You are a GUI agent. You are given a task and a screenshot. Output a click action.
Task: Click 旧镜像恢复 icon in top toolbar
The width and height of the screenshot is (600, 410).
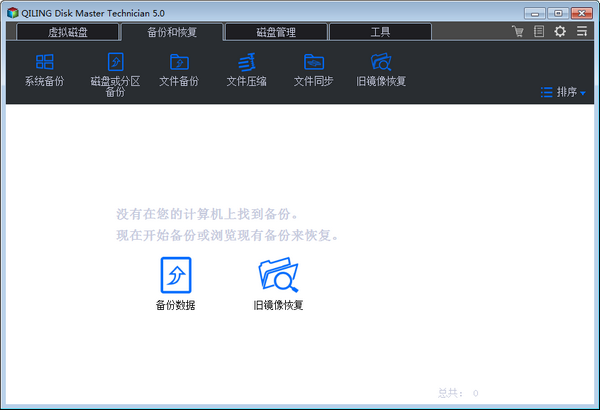[381, 69]
